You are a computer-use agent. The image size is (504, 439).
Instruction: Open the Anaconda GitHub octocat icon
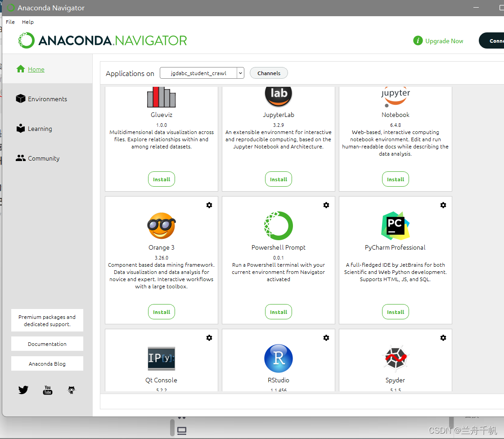(x=72, y=390)
